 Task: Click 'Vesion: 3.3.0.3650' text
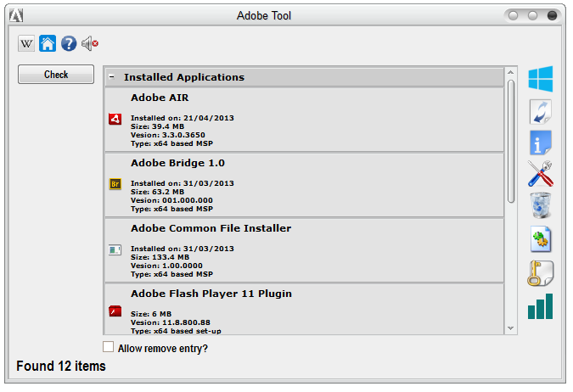point(168,135)
